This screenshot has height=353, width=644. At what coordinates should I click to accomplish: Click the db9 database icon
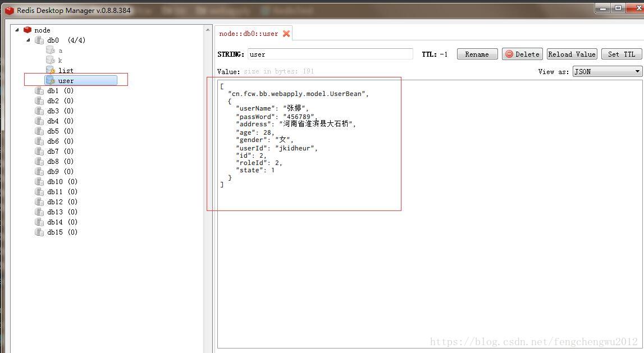click(39, 172)
